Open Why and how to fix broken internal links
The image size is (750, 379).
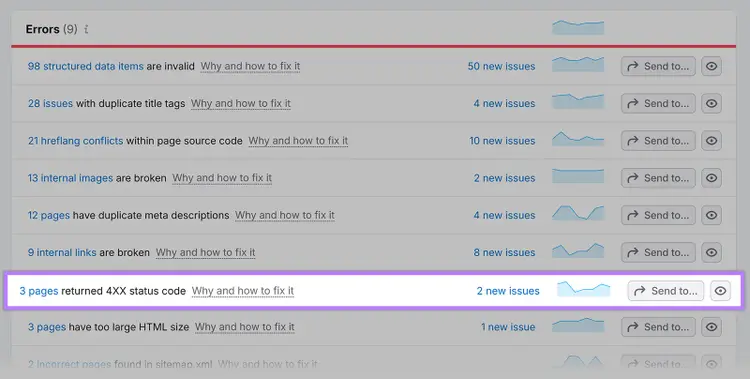pos(206,252)
